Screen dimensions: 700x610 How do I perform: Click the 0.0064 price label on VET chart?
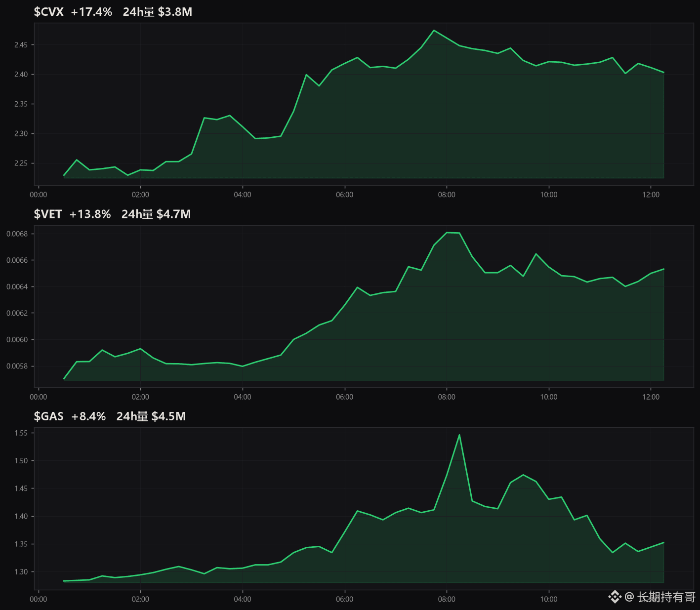pyautogui.click(x=17, y=287)
